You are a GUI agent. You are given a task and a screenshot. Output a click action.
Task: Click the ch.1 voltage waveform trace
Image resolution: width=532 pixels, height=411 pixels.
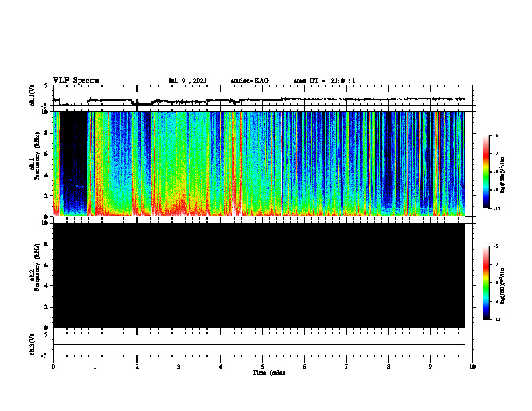(259, 100)
